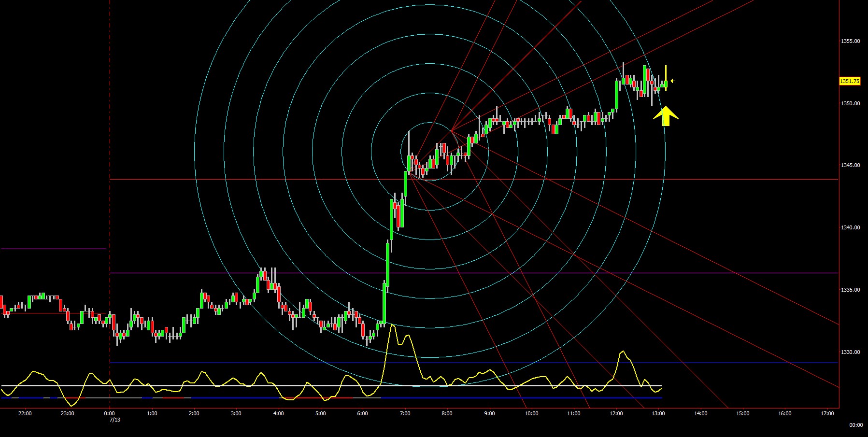The image size is (868, 437).
Task: Select the 1355.00 price axis label
Action: click(x=851, y=41)
